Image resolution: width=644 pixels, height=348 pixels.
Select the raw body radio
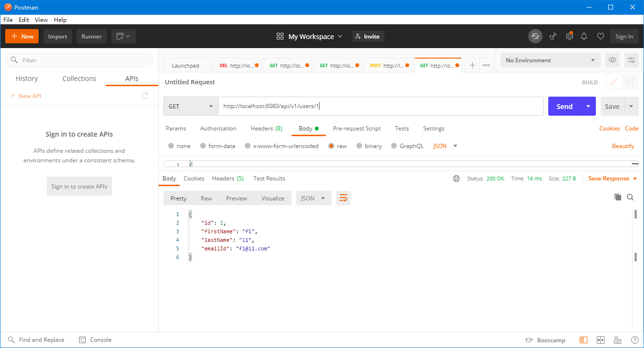pos(331,146)
